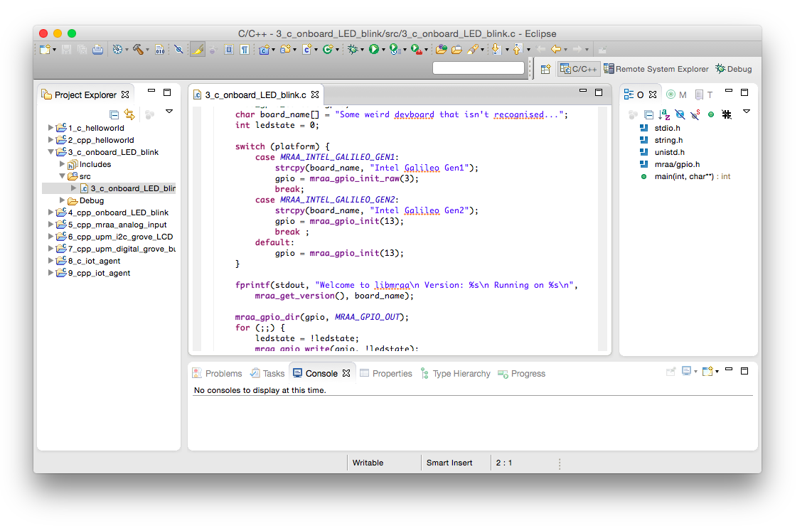Image resolution: width=812 pixels, height=528 pixels.
Task: Expand 1_c_helloworld project
Action: pyautogui.click(x=50, y=127)
